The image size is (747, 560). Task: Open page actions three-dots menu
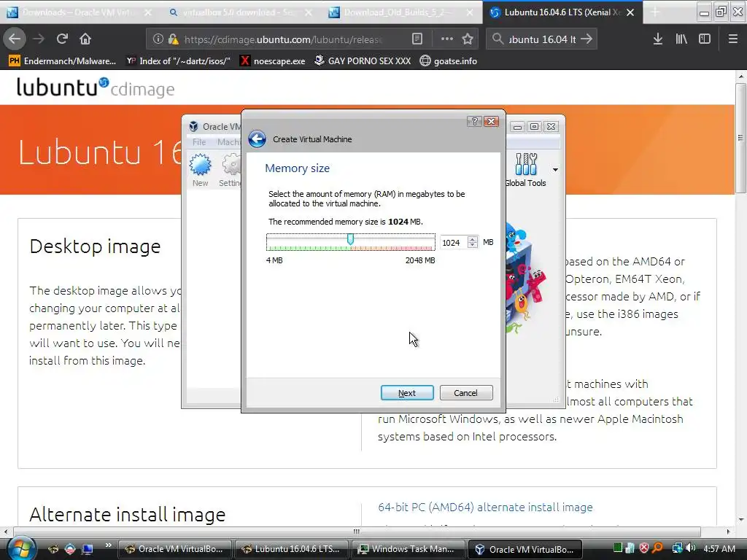[447, 39]
